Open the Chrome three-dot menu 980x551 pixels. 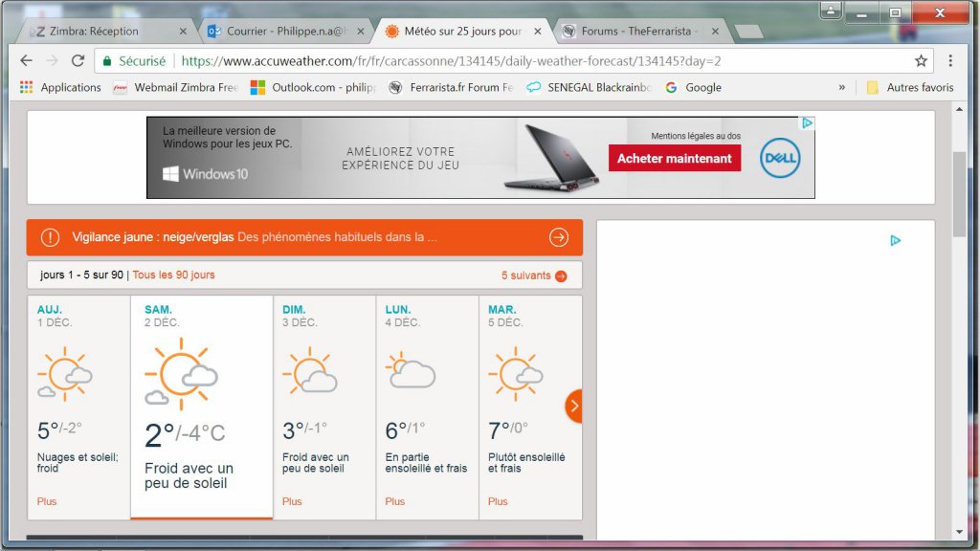[x=950, y=60]
